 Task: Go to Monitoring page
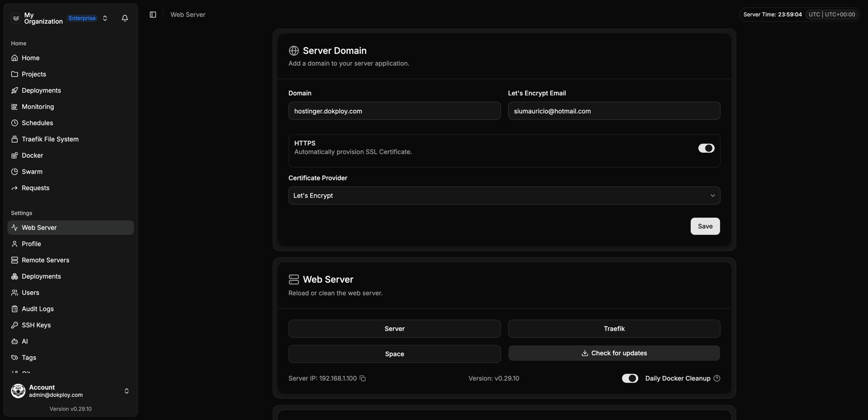(71, 107)
